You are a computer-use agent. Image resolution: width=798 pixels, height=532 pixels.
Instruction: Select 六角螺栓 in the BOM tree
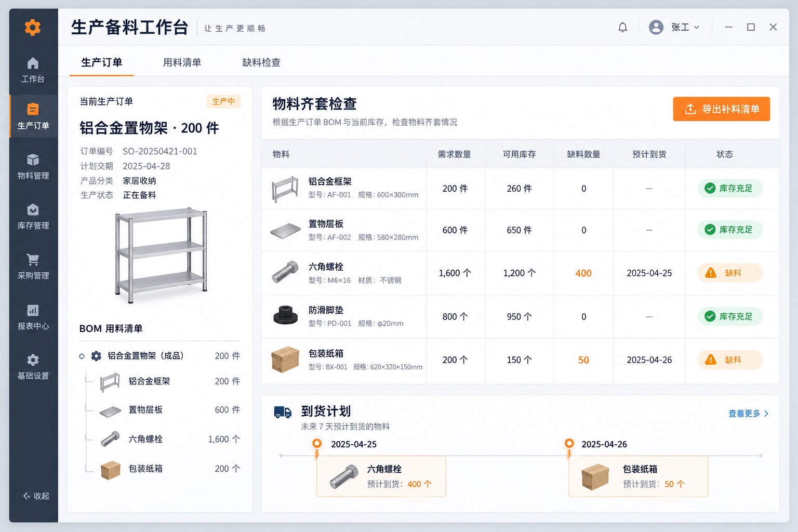[x=163, y=440]
